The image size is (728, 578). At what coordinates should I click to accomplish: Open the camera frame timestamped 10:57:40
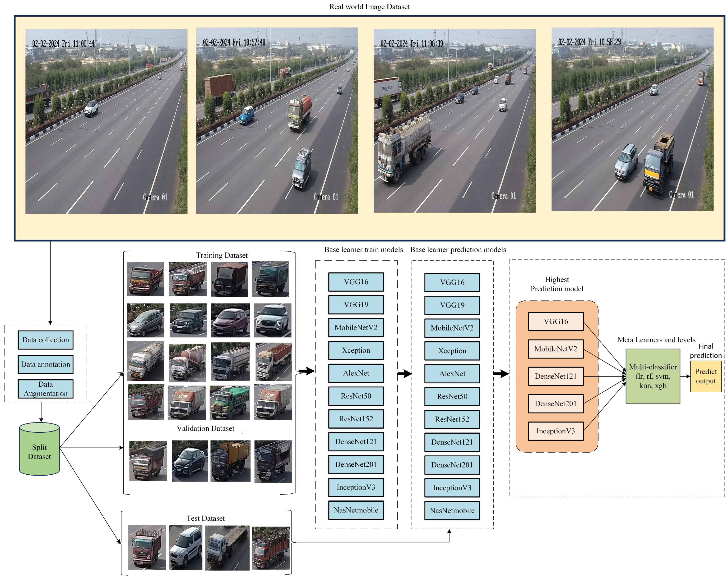click(x=277, y=121)
